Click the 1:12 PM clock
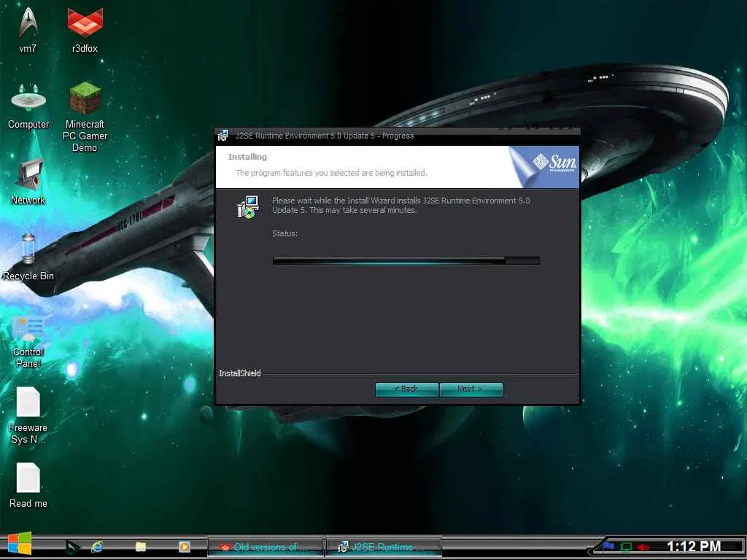Screen dimensions: 747x560 pyautogui.click(x=693, y=546)
